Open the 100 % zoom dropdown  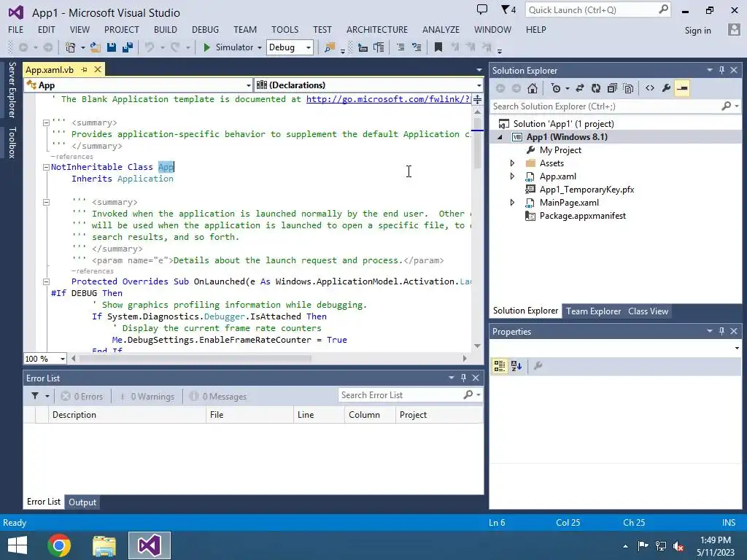(x=45, y=359)
